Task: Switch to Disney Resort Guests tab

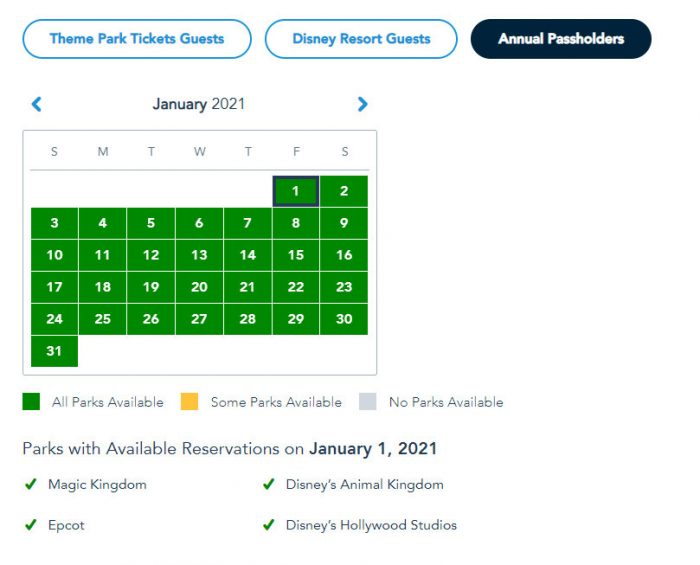Action: coord(361,39)
